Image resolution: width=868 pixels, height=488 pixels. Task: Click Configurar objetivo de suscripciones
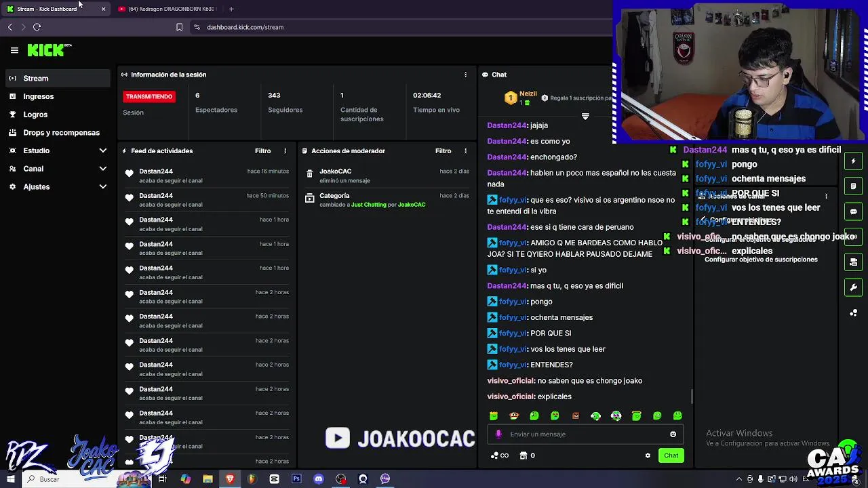pyautogui.click(x=761, y=260)
